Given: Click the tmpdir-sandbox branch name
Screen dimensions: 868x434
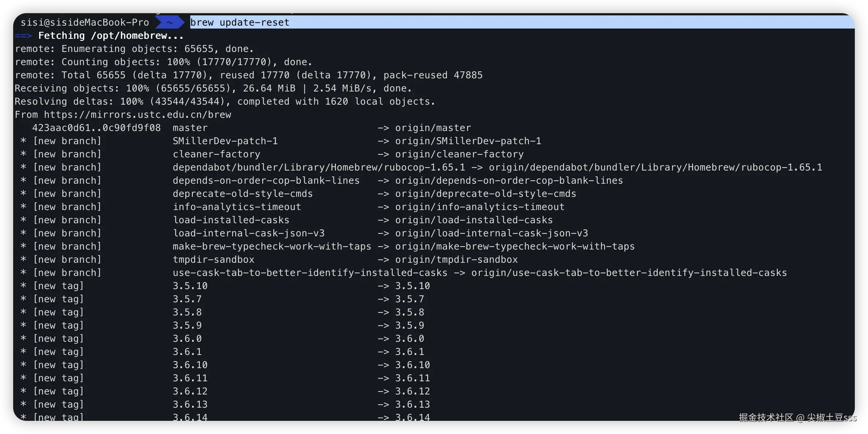Looking at the screenshot, I should pos(213,259).
